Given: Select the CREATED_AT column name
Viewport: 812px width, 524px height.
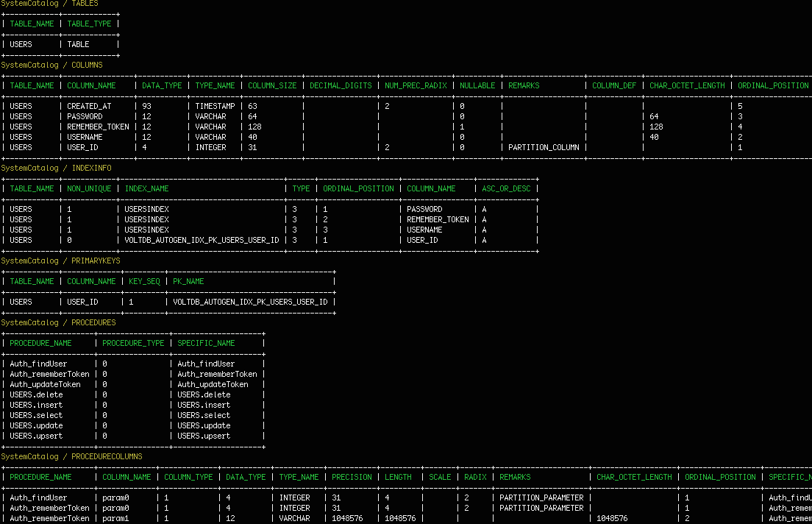Looking at the screenshot, I should (89, 106).
